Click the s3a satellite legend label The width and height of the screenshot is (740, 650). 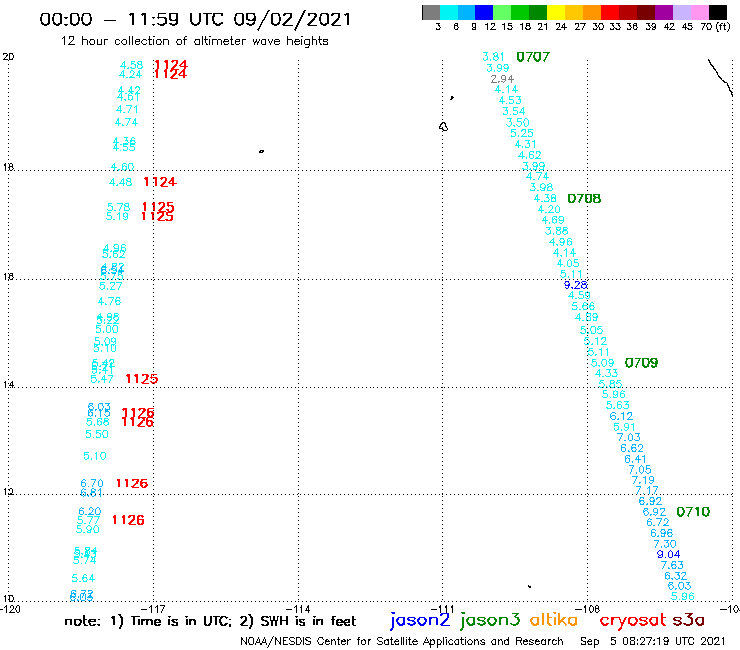[x=688, y=620]
